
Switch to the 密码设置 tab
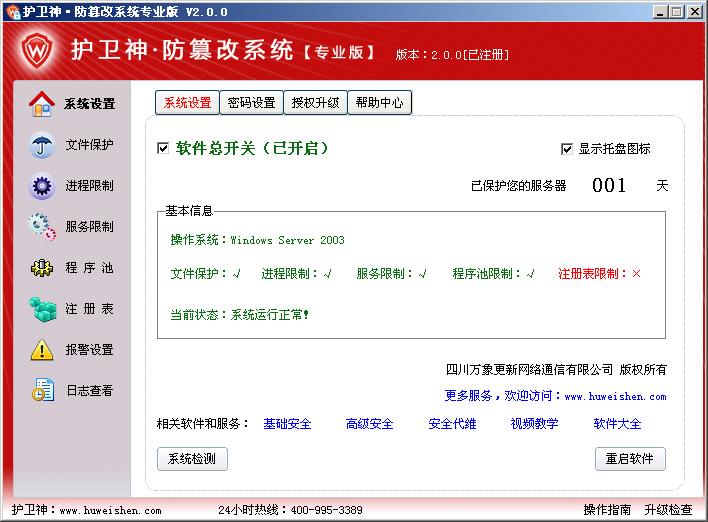(x=252, y=103)
